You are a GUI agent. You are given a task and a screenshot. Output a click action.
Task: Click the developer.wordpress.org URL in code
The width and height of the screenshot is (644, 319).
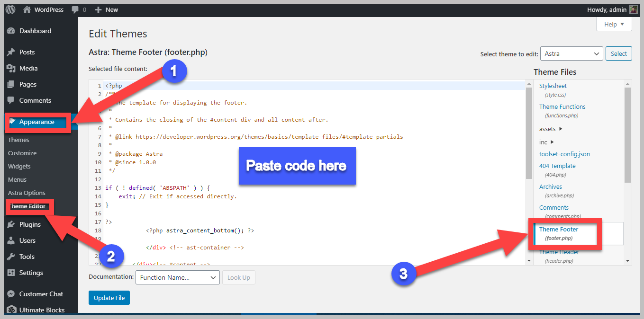pos(269,136)
